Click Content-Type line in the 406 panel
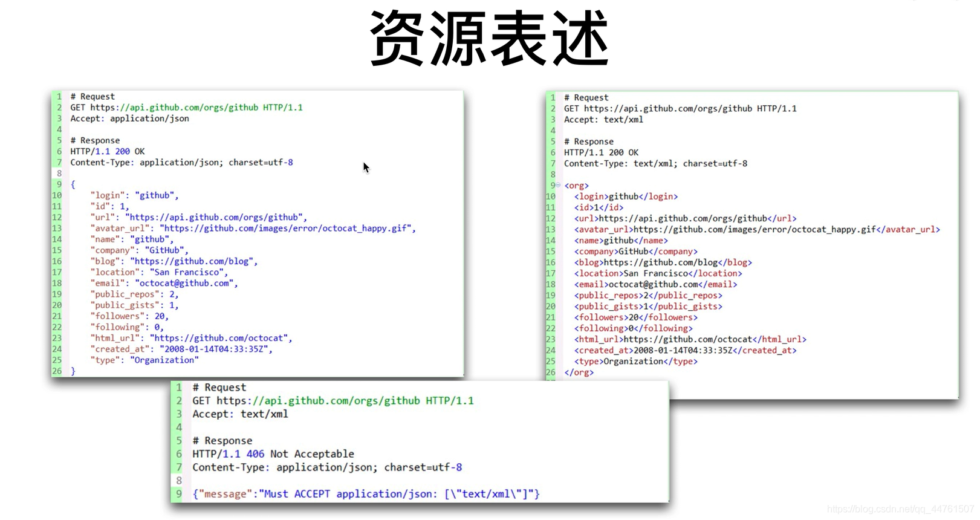980x520 pixels. (x=327, y=467)
